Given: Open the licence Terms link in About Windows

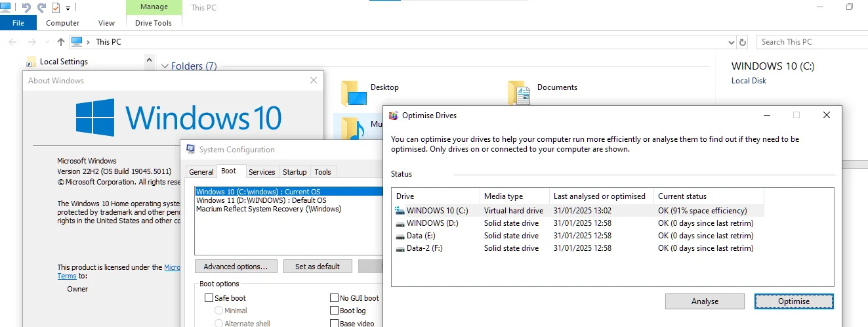Looking at the screenshot, I should coord(67,276).
